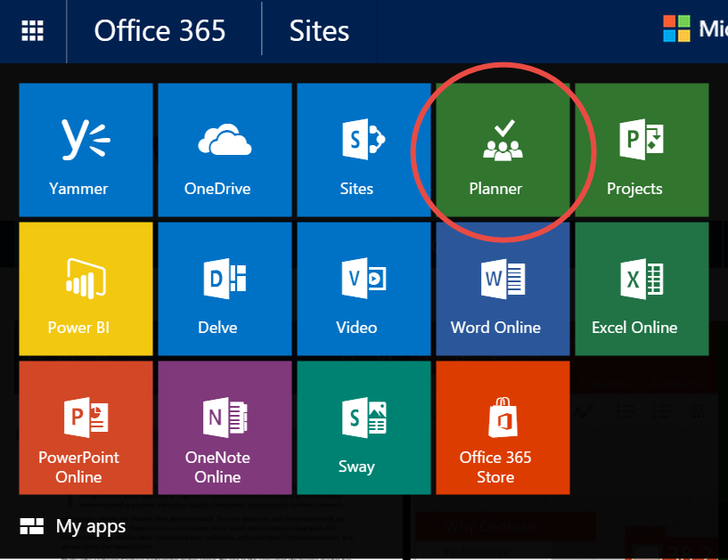The width and height of the screenshot is (728, 560).
Task: Open the app launcher waffle icon
Action: tap(32, 30)
